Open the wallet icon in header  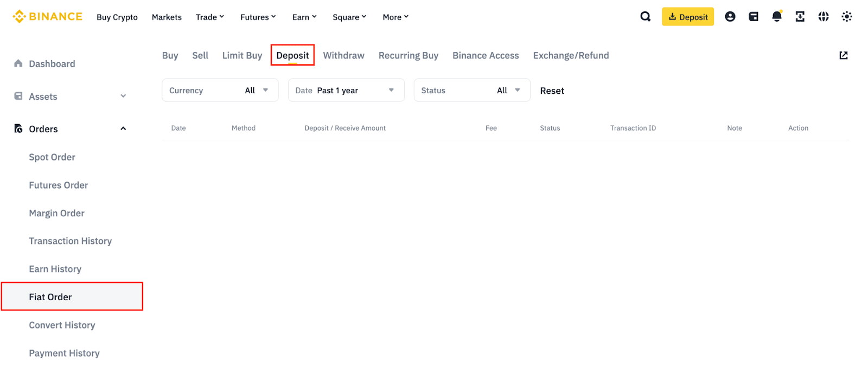754,17
